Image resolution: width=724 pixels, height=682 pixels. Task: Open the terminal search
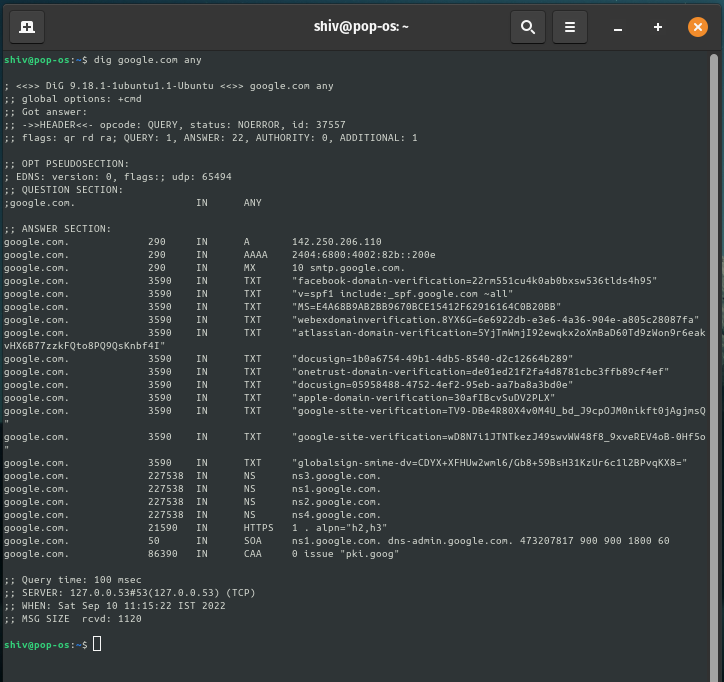click(528, 27)
